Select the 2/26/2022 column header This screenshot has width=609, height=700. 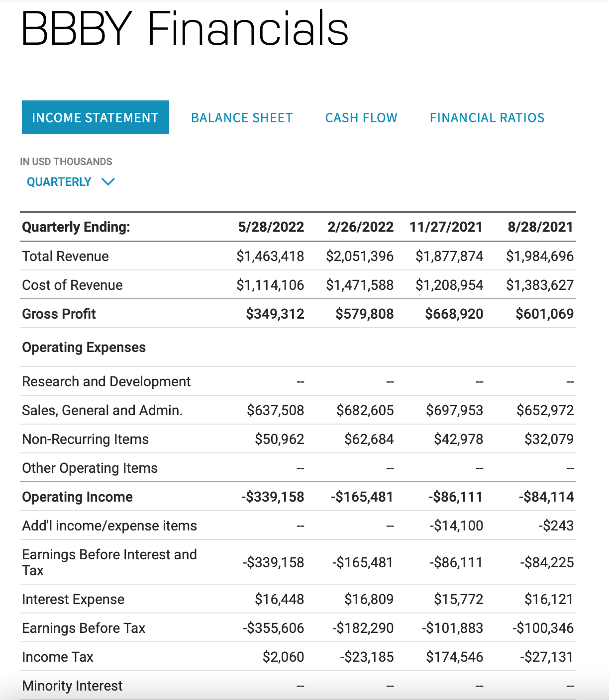point(360,227)
